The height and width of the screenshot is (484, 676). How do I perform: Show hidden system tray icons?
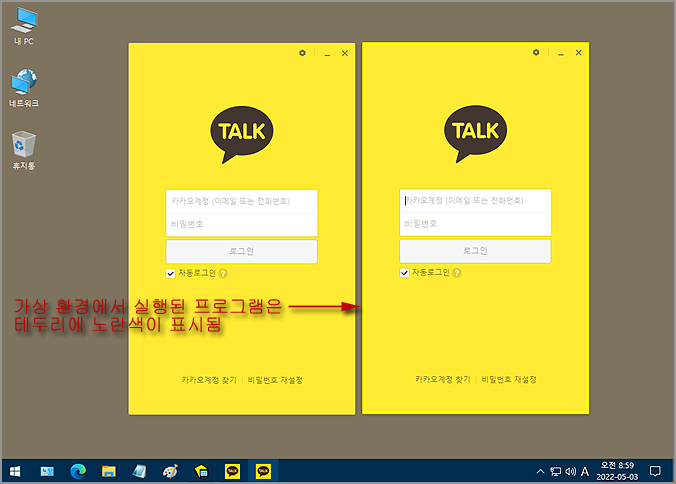[x=540, y=472]
